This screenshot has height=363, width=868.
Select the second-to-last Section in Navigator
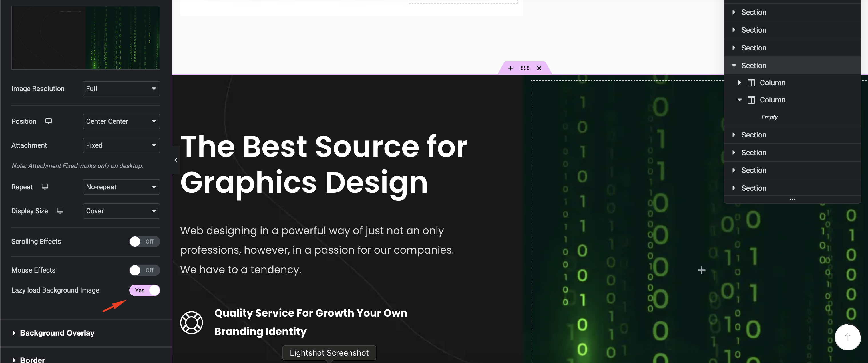pos(792,170)
